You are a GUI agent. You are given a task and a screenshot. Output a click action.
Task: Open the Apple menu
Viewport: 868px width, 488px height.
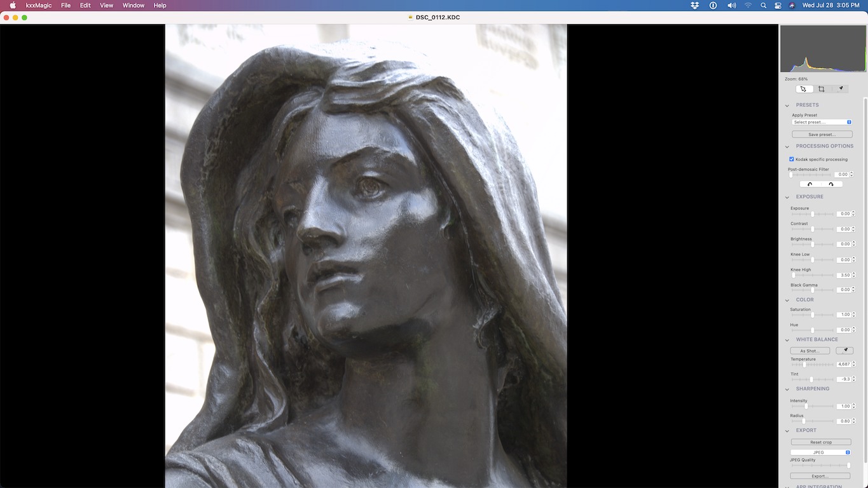pyautogui.click(x=12, y=5)
